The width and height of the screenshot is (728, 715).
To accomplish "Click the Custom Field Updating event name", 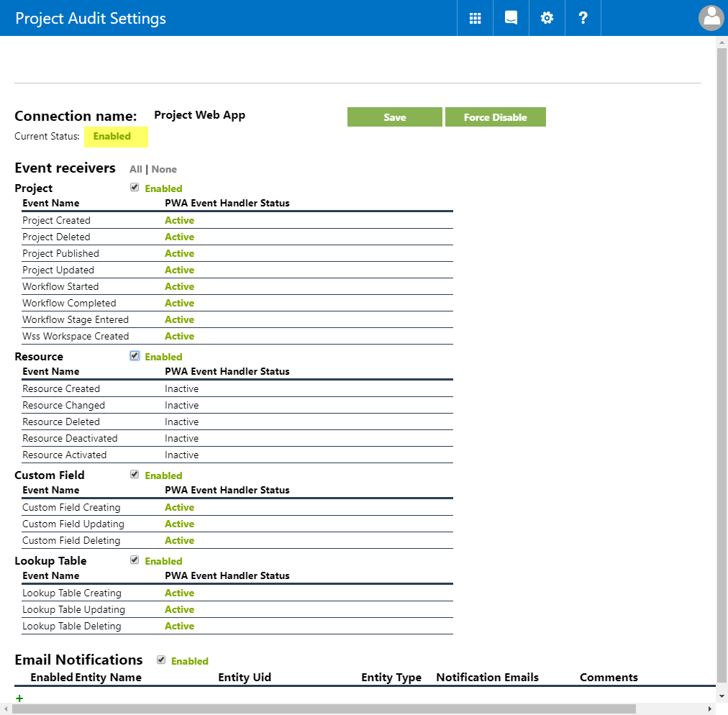I will pyautogui.click(x=73, y=524).
